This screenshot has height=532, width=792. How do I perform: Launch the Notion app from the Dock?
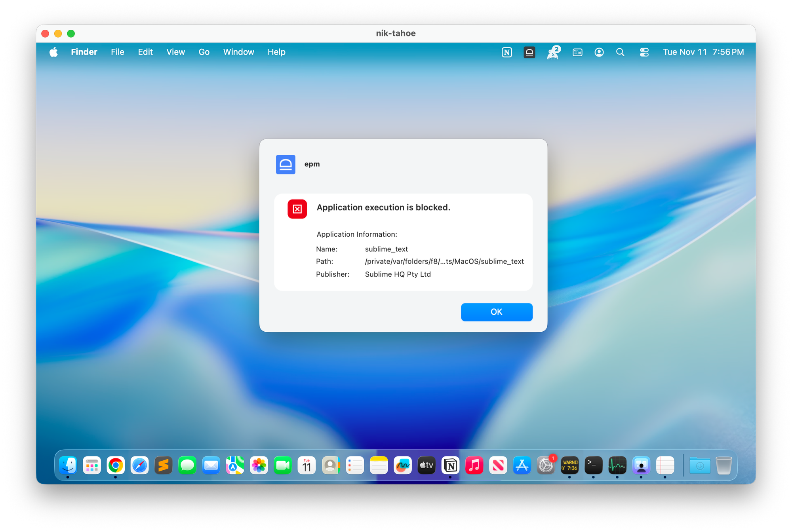click(450, 465)
